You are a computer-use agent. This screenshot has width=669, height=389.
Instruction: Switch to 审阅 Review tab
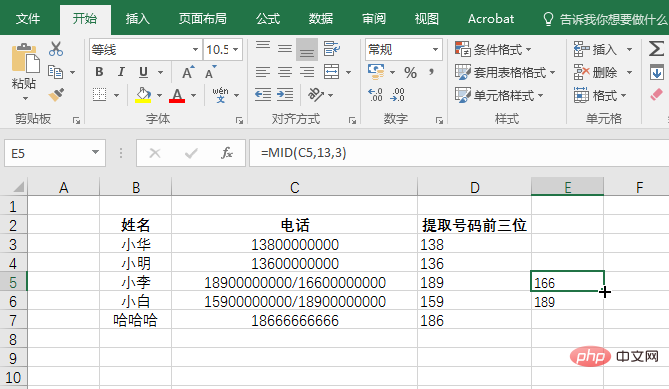[374, 19]
